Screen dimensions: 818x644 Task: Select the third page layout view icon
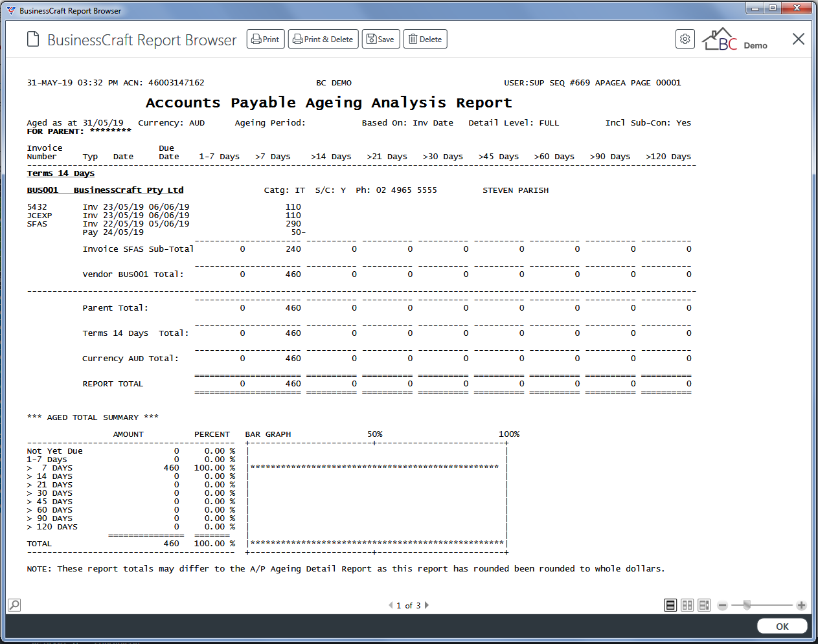(704, 605)
